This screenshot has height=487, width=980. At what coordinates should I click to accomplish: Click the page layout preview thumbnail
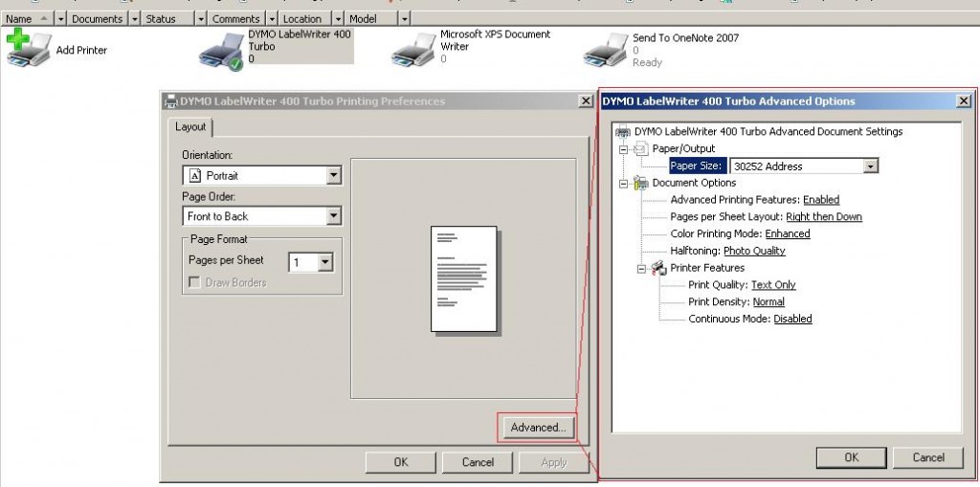click(x=464, y=279)
